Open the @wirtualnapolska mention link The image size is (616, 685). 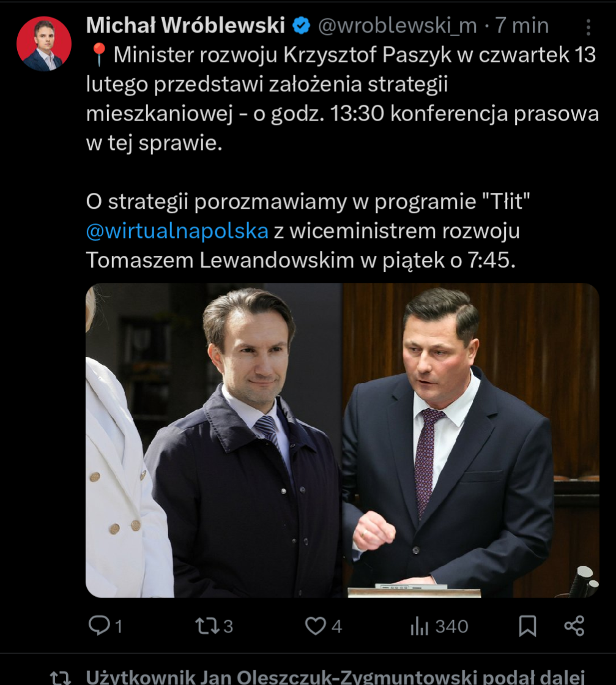177,231
